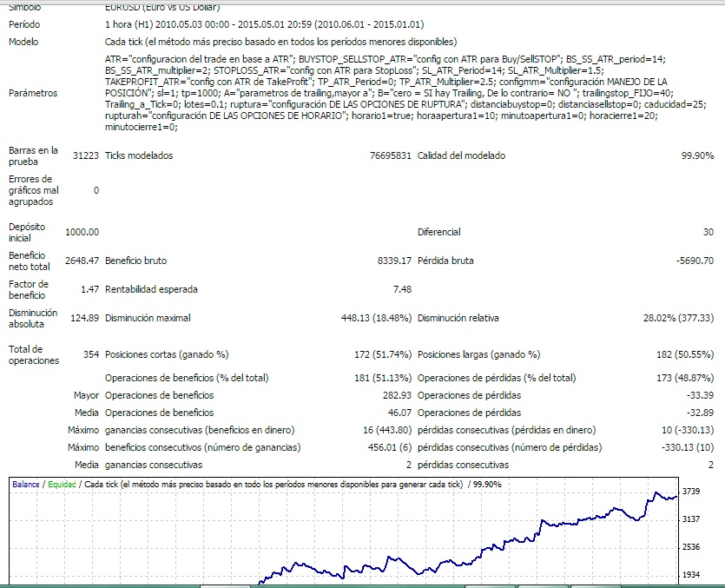The height and width of the screenshot is (588, 725).
Task: Click the Factor de beneficio value 1.47
Action: [x=89, y=289]
